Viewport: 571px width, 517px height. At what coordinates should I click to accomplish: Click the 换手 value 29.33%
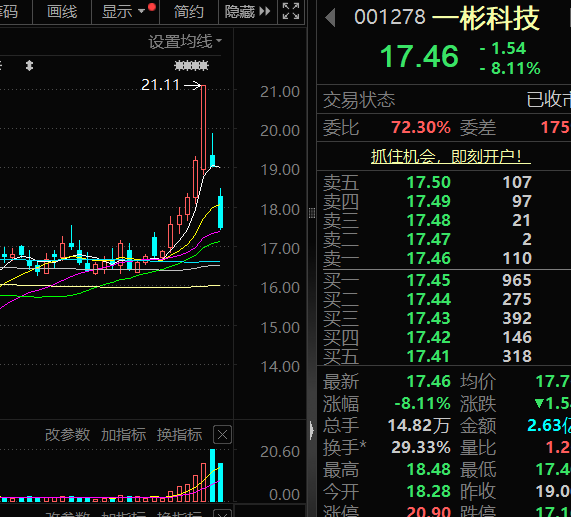point(421,447)
